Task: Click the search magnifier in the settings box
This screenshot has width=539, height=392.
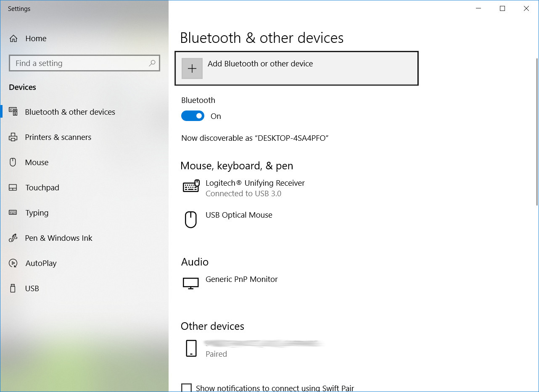Action: click(152, 63)
